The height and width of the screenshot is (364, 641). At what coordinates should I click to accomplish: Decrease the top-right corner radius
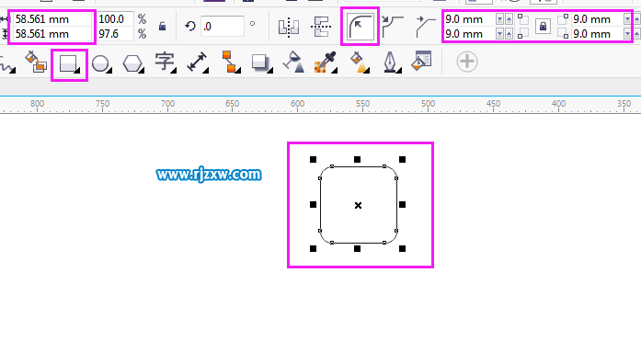pyautogui.click(x=627, y=19)
